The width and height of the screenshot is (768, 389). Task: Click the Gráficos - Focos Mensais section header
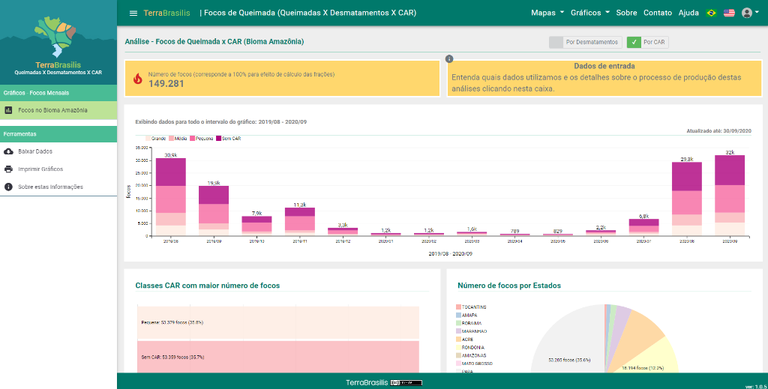(x=58, y=93)
